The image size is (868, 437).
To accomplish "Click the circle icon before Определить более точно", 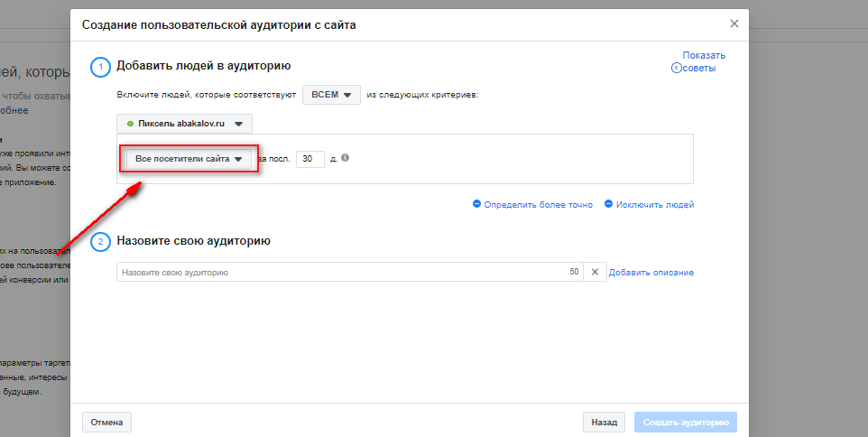I will point(476,204).
